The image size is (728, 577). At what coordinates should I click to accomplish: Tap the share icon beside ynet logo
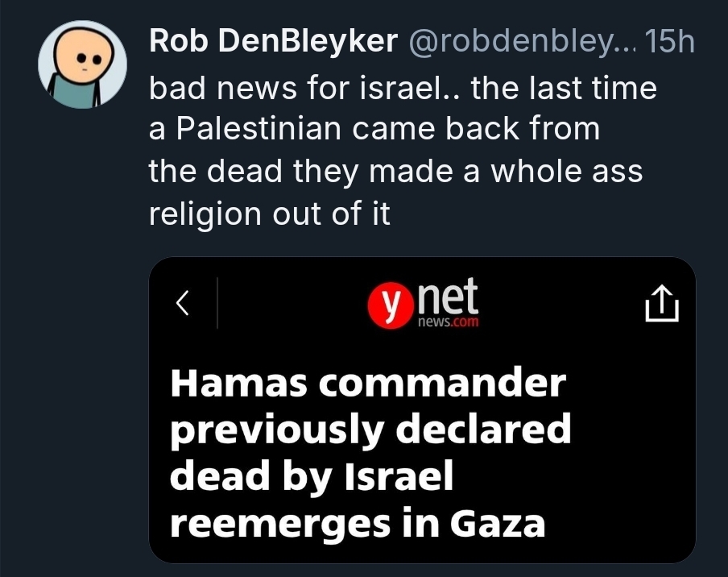tap(662, 305)
